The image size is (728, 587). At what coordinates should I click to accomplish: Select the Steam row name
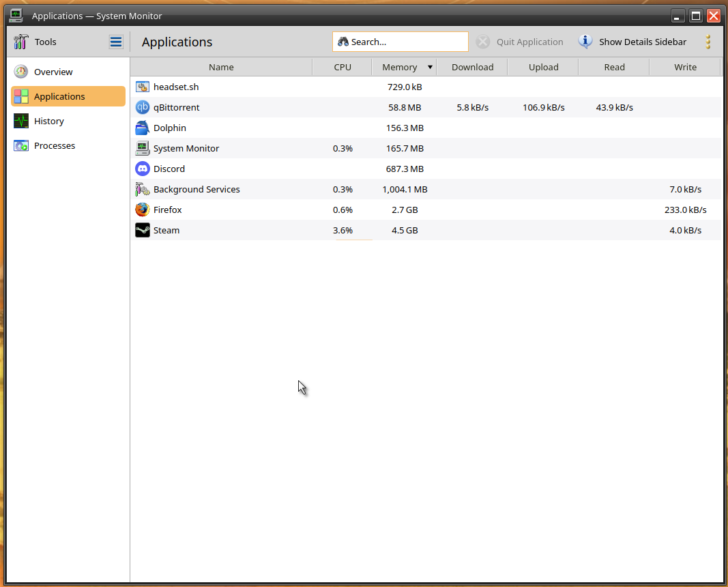click(166, 230)
